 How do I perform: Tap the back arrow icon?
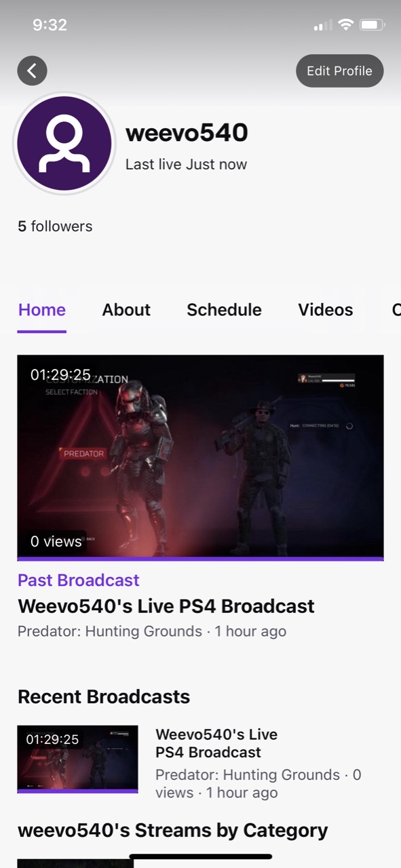click(32, 71)
